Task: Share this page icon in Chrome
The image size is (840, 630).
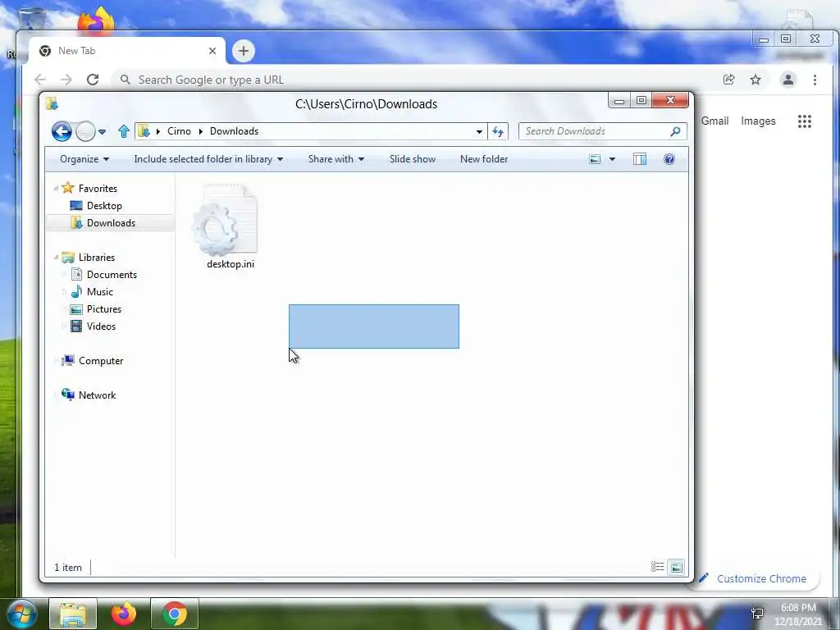Action: click(728, 80)
